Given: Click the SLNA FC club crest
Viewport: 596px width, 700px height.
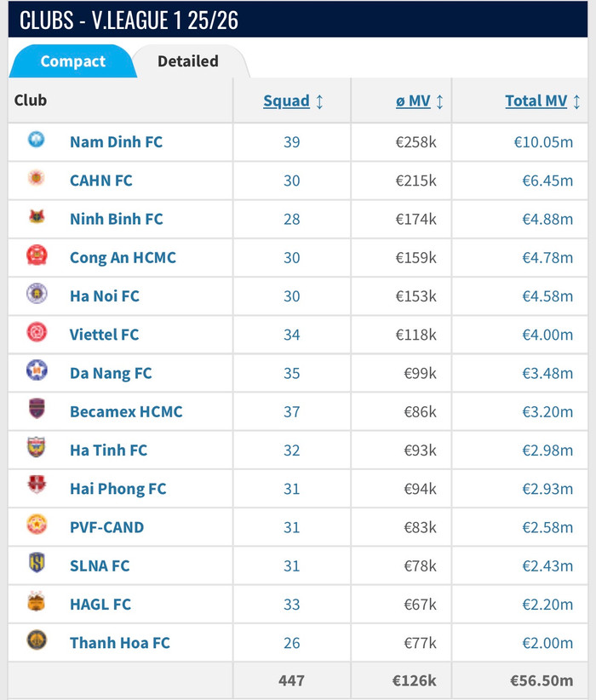Looking at the screenshot, I should 36,564.
